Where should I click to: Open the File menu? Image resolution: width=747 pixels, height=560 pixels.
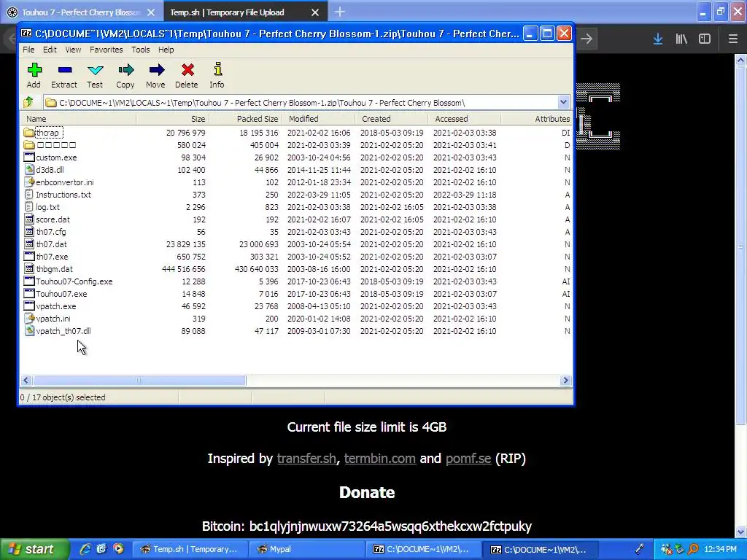coord(28,50)
